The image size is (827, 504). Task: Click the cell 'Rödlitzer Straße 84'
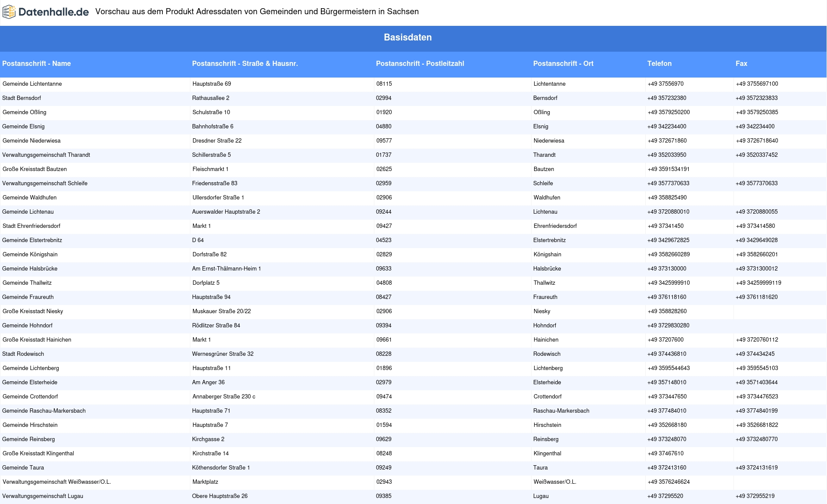click(x=216, y=326)
